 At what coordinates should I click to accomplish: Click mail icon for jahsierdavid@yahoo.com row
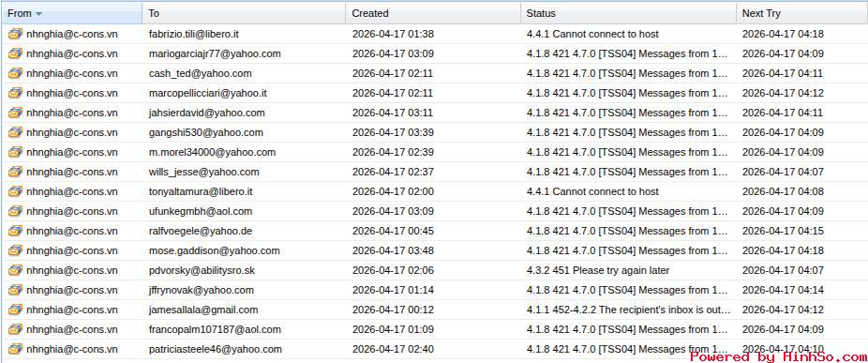pos(16,113)
